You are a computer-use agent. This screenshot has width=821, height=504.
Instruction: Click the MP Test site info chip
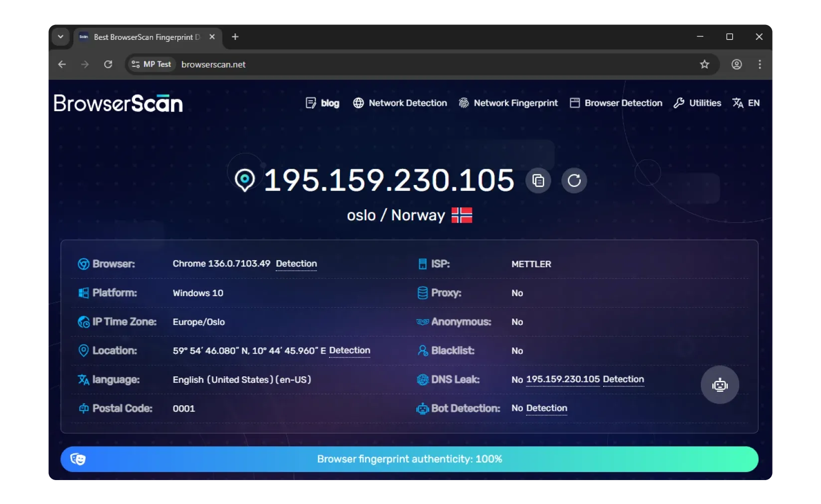pyautogui.click(x=151, y=64)
